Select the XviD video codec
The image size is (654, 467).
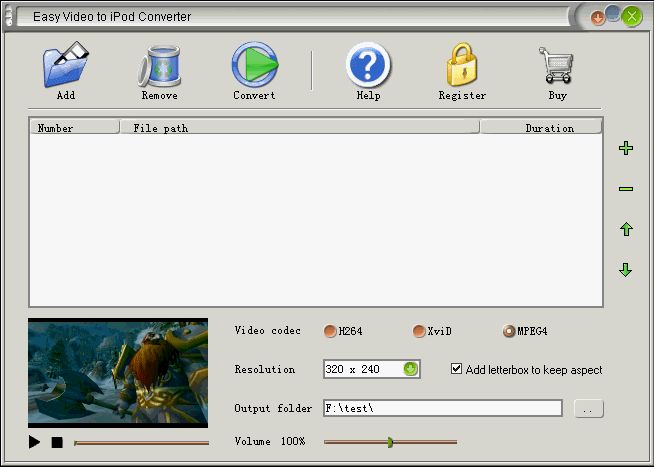pyautogui.click(x=419, y=331)
